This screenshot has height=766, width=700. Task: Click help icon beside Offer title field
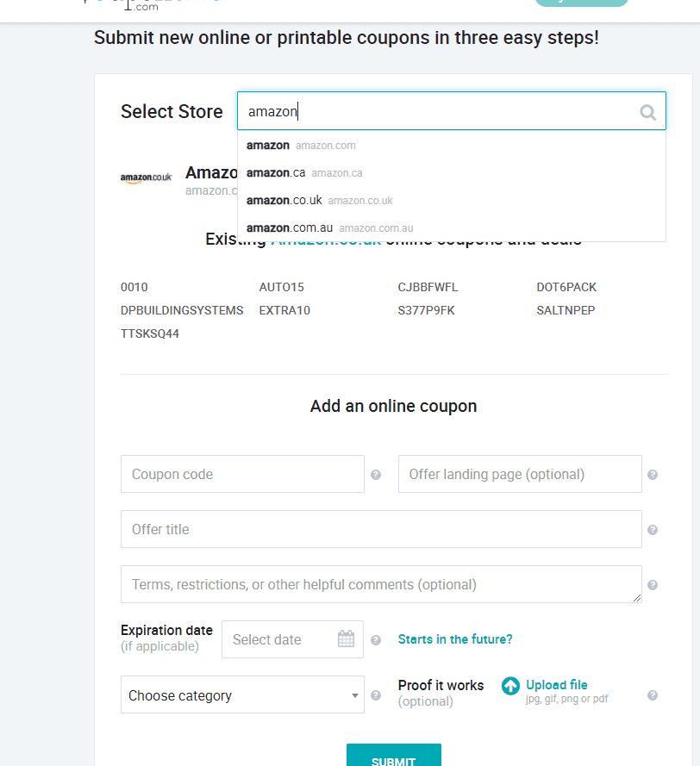pos(653,530)
